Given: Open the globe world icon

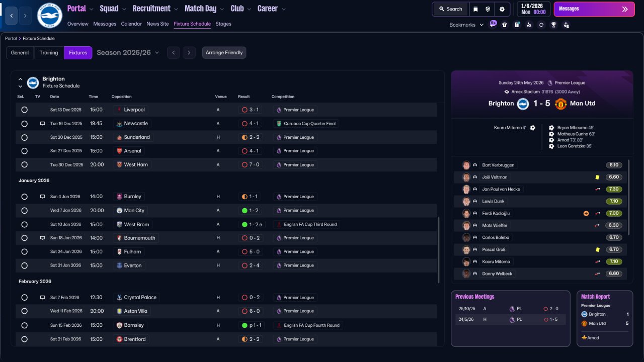Looking at the screenshot, I should pos(488,9).
